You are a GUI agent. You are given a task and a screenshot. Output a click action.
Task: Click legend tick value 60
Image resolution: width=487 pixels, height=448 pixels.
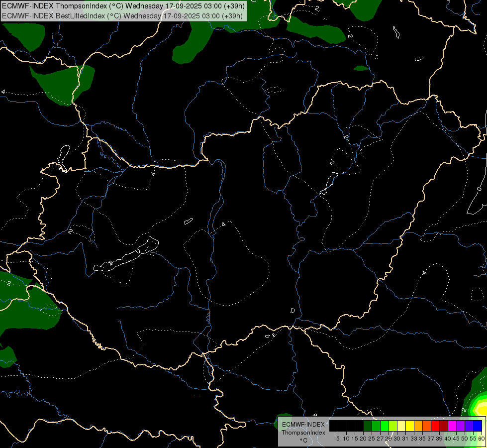(482, 439)
